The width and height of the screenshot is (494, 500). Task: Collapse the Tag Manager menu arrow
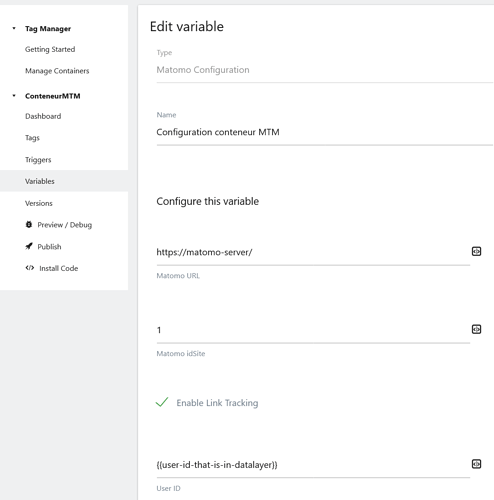pyautogui.click(x=14, y=28)
